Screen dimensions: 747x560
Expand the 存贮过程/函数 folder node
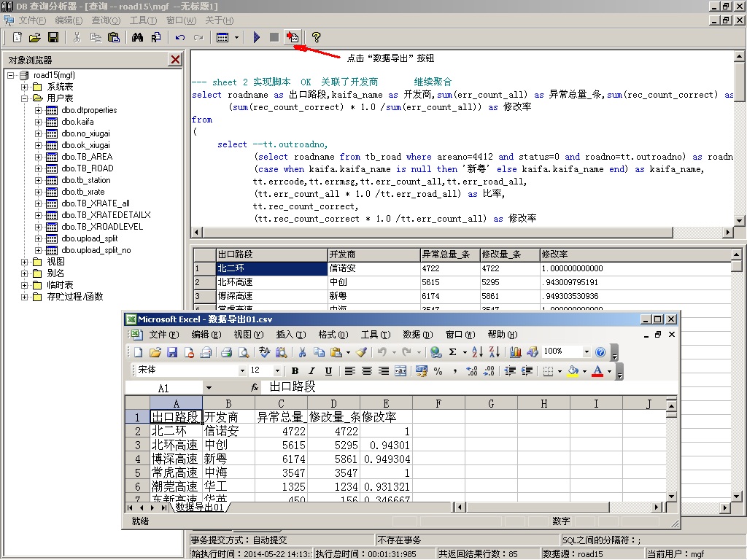click(24, 297)
